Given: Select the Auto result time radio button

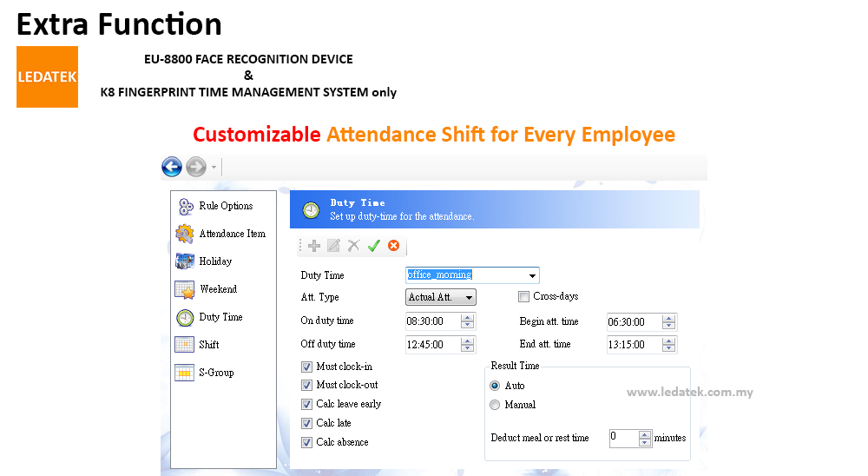Looking at the screenshot, I should click(x=495, y=386).
